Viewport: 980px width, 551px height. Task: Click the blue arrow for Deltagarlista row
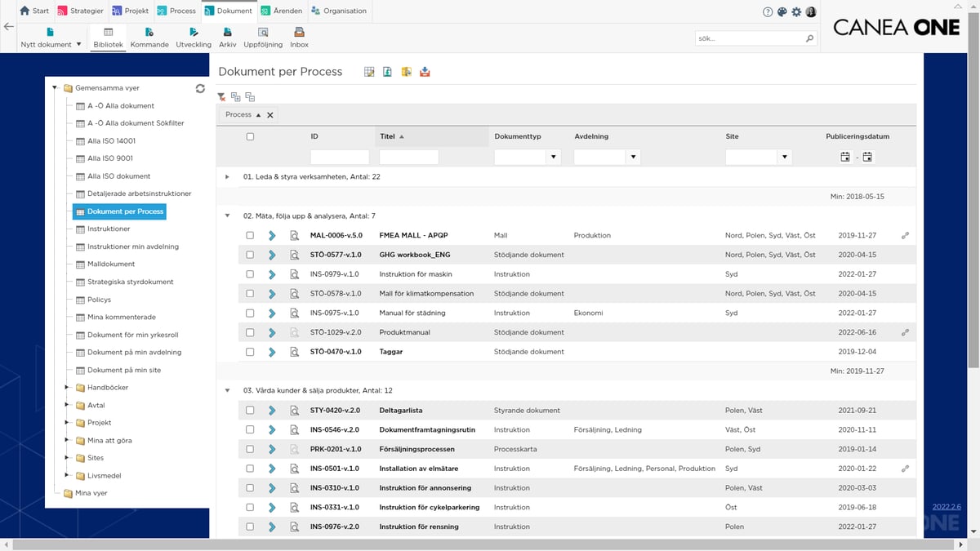tap(273, 410)
